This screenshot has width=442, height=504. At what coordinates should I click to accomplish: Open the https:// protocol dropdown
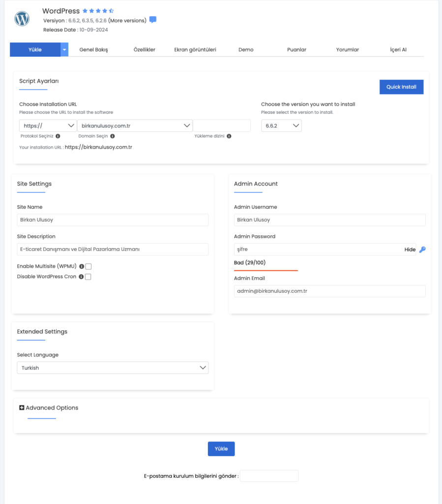(48, 126)
